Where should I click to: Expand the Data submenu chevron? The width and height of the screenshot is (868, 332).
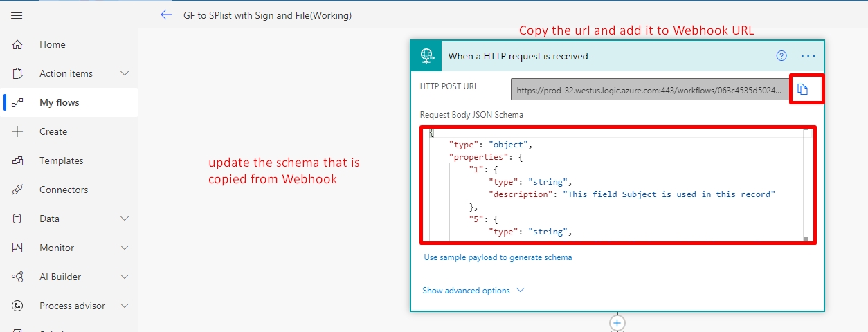click(125, 219)
